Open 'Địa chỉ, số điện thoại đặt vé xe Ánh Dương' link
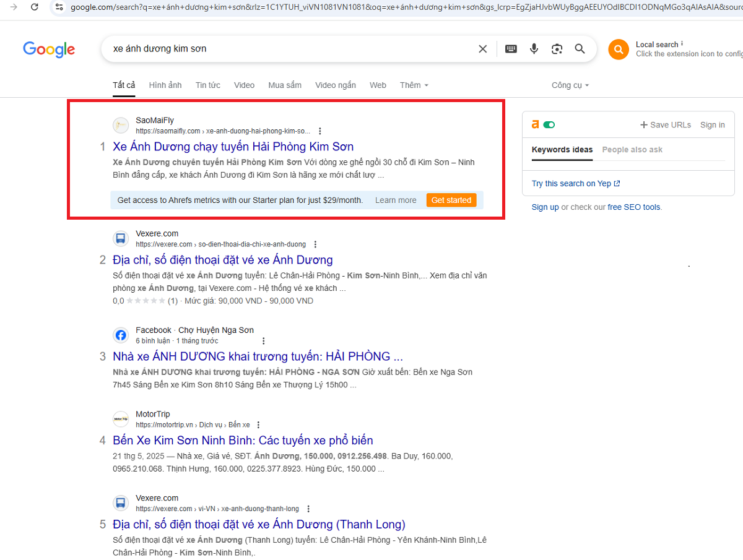This screenshot has height=560, width=743. pyautogui.click(x=223, y=260)
